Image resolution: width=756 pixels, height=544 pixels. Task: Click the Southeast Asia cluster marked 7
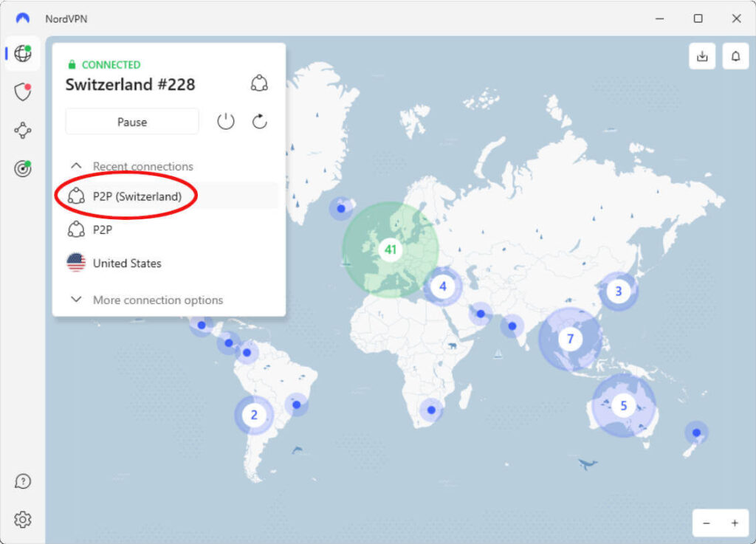pyautogui.click(x=571, y=339)
